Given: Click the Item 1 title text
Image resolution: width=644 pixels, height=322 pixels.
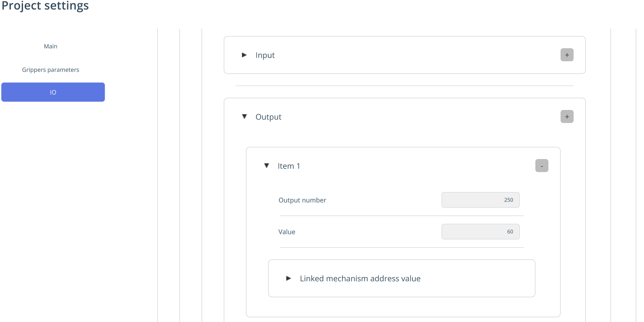Looking at the screenshot, I should (289, 166).
